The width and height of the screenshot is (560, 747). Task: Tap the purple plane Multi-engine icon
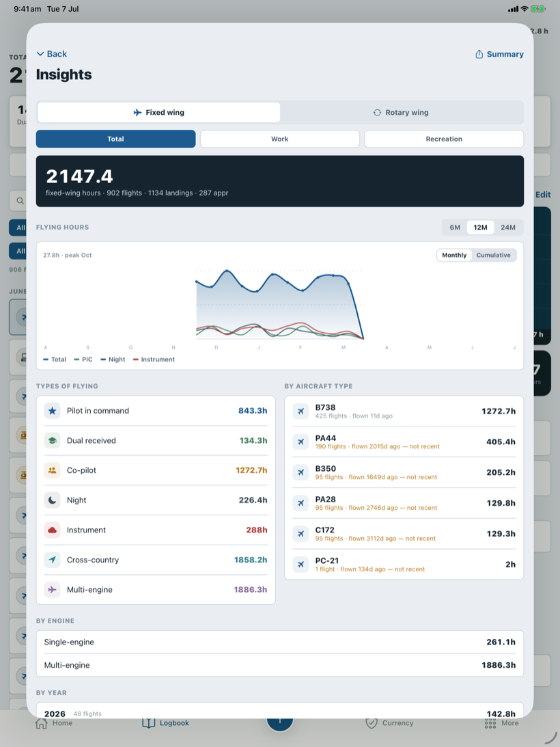coord(53,589)
